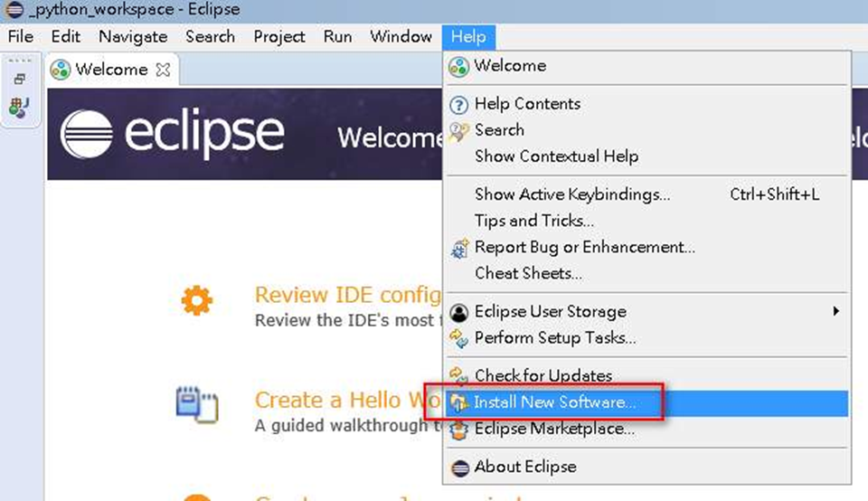
Task: Choose Install New Software...
Action: pyautogui.click(x=646, y=402)
